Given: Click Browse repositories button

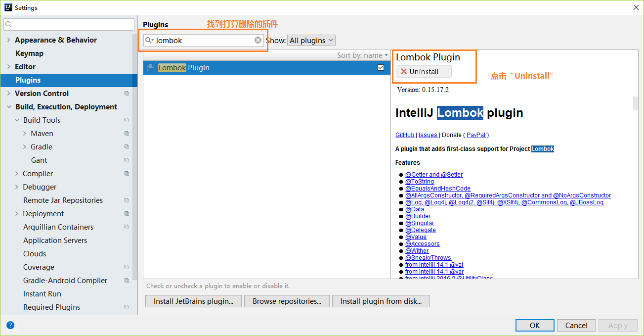Looking at the screenshot, I should click(x=287, y=301).
